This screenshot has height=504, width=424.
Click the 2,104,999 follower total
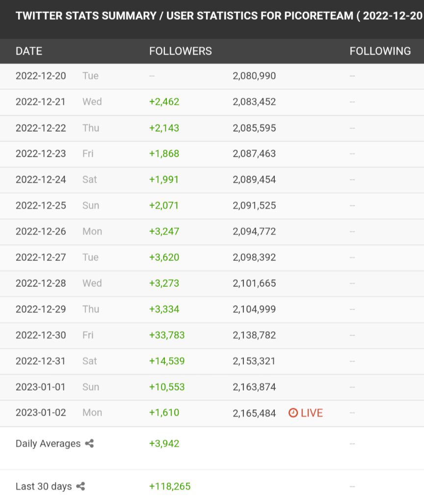(x=254, y=309)
